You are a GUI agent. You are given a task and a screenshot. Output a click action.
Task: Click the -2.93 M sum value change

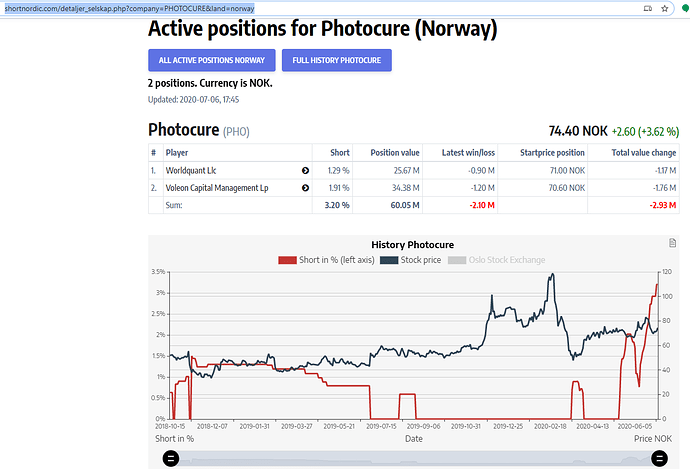click(663, 205)
